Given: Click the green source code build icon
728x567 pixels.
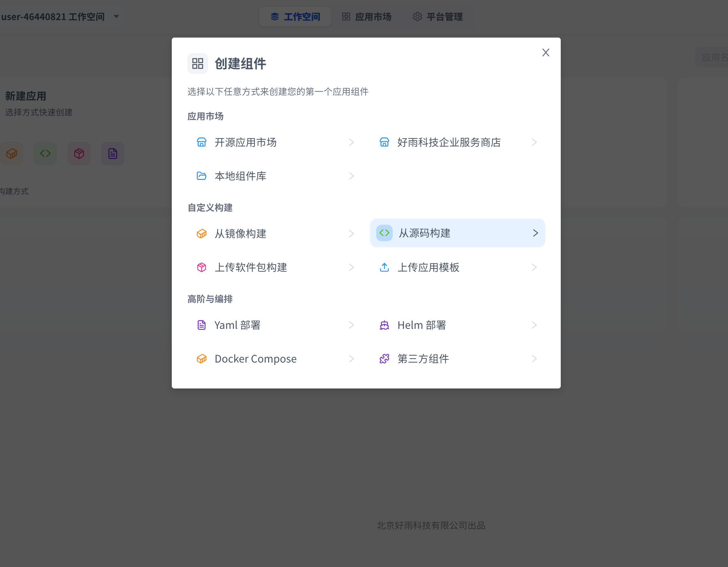Looking at the screenshot, I should (x=384, y=233).
